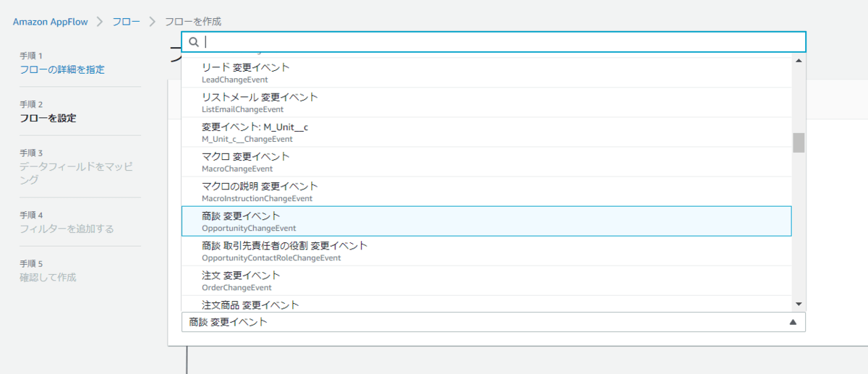Click the dropdown list scrollbar thumb
868x374 pixels.
coord(799,143)
